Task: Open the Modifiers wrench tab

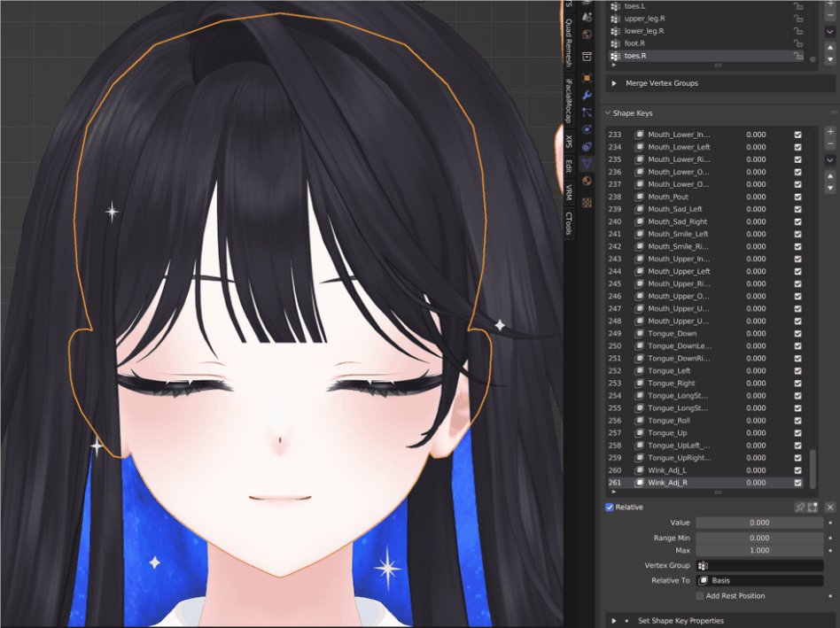Action: coord(587,96)
